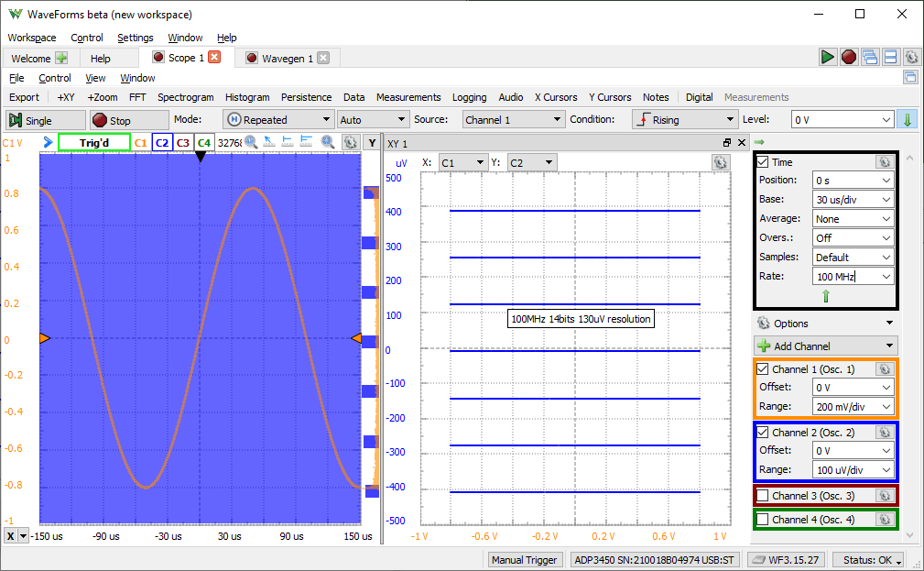Disable the Channel 2 (Osc. 2) checkbox
Viewport: 924px width, 571px height.
763,432
